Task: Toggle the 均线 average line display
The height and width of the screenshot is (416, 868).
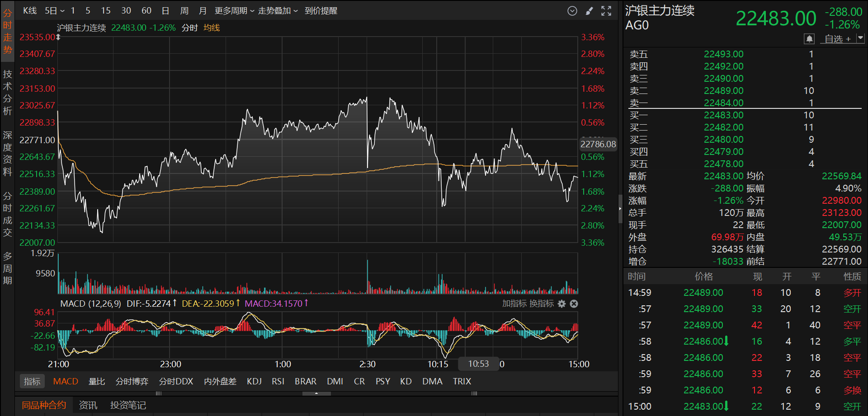Action: click(x=212, y=28)
